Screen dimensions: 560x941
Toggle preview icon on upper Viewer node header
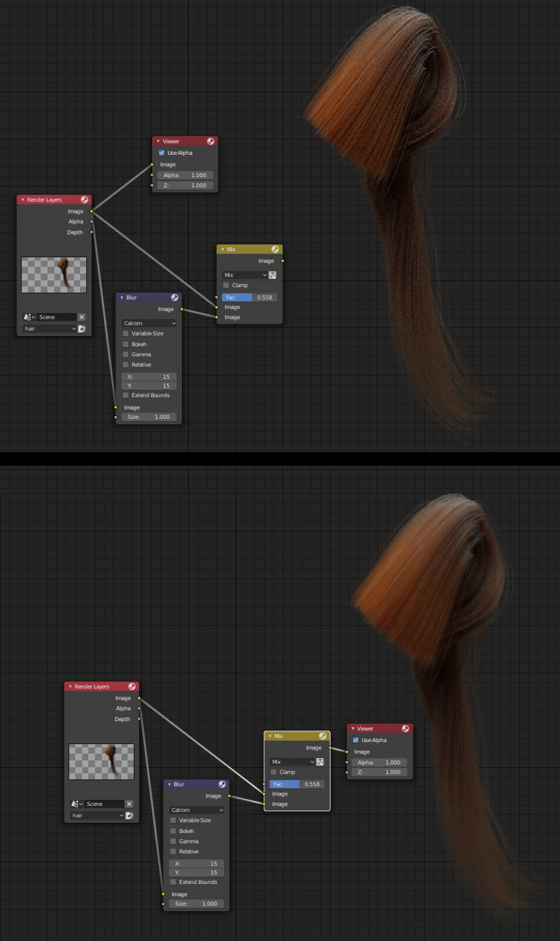pos(210,141)
